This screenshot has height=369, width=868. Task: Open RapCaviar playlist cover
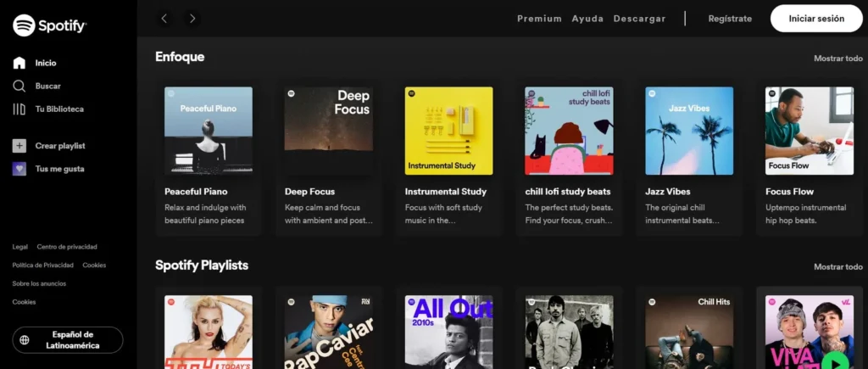coord(329,332)
